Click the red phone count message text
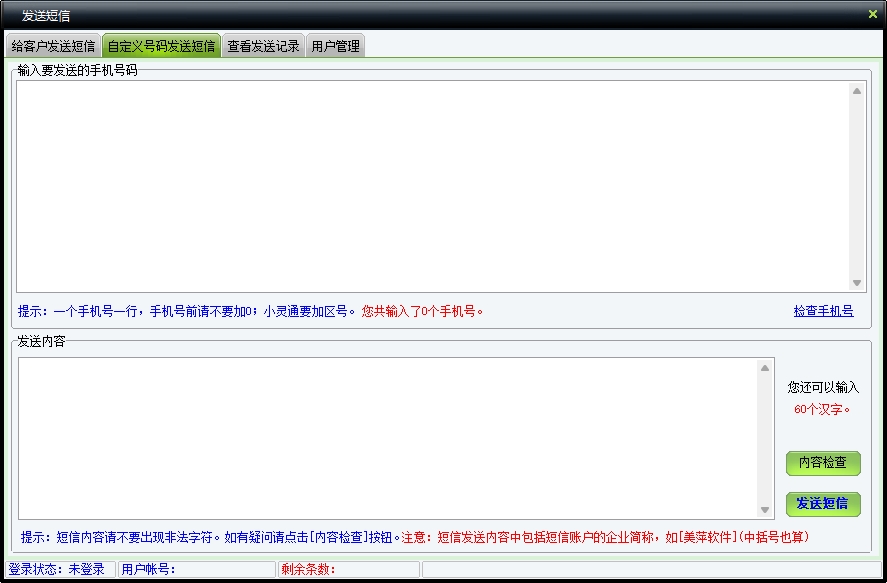The height and width of the screenshot is (583, 887). (422, 311)
